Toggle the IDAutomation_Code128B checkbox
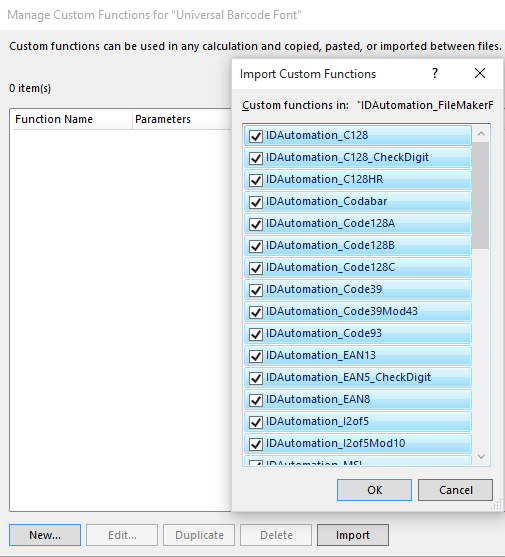 coord(256,246)
